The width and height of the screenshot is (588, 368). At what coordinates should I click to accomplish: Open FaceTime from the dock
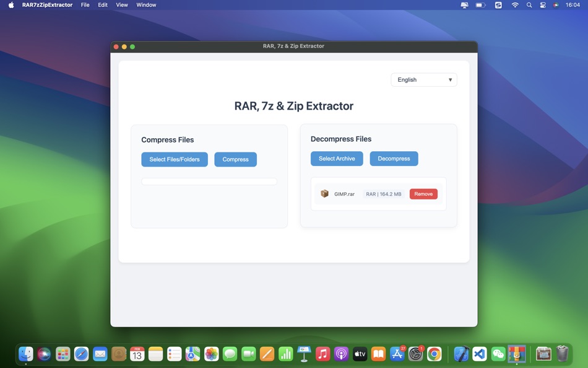[x=249, y=354]
